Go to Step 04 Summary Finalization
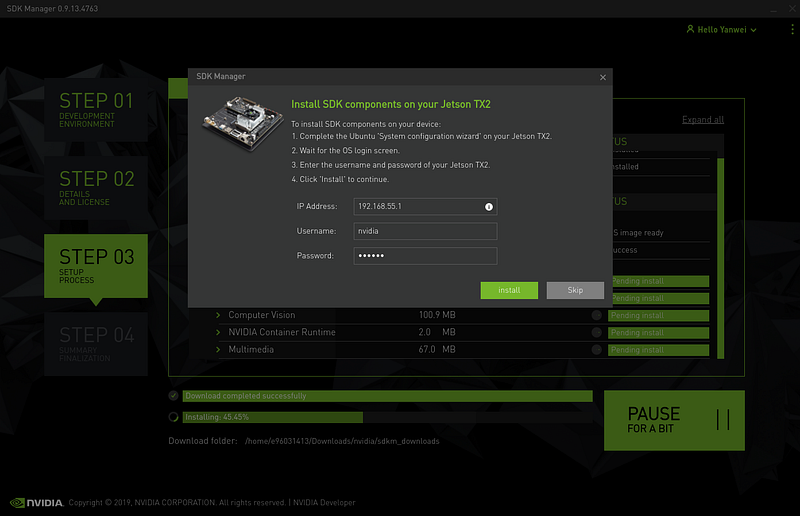 coord(96,344)
